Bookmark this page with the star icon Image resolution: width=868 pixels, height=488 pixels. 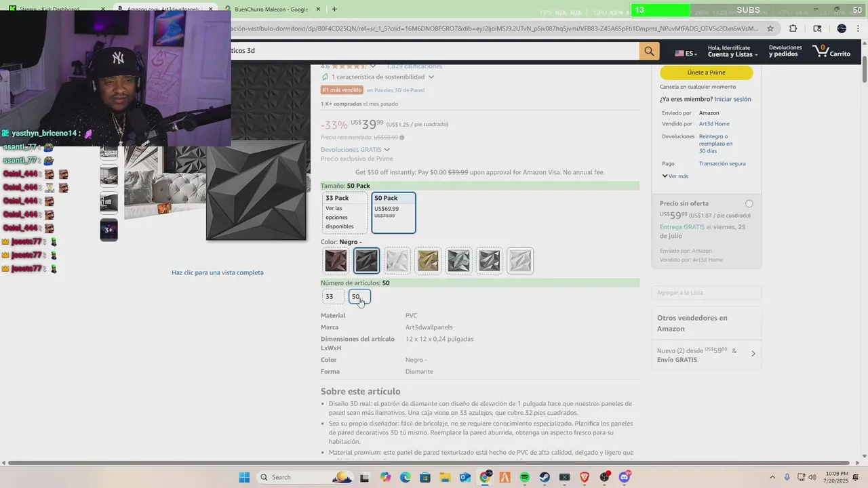coord(770,28)
